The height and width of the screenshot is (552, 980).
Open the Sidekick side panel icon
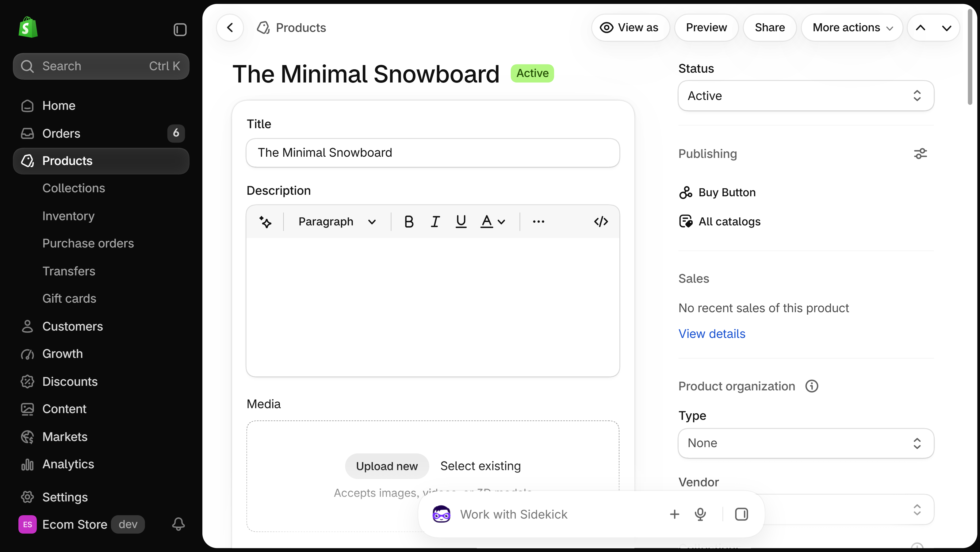pos(741,514)
